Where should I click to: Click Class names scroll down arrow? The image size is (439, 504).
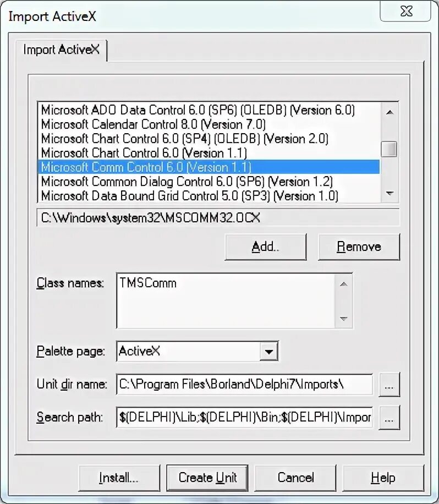click(x=344, y=319)
